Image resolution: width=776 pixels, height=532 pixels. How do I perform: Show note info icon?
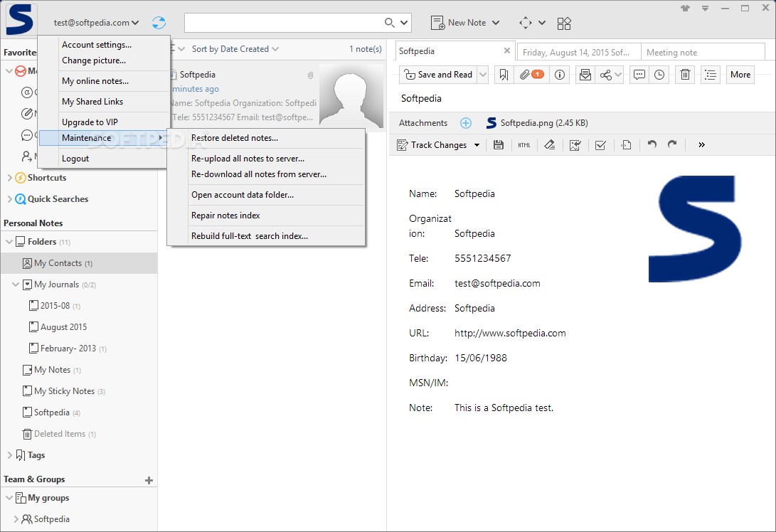pos(560,75)
